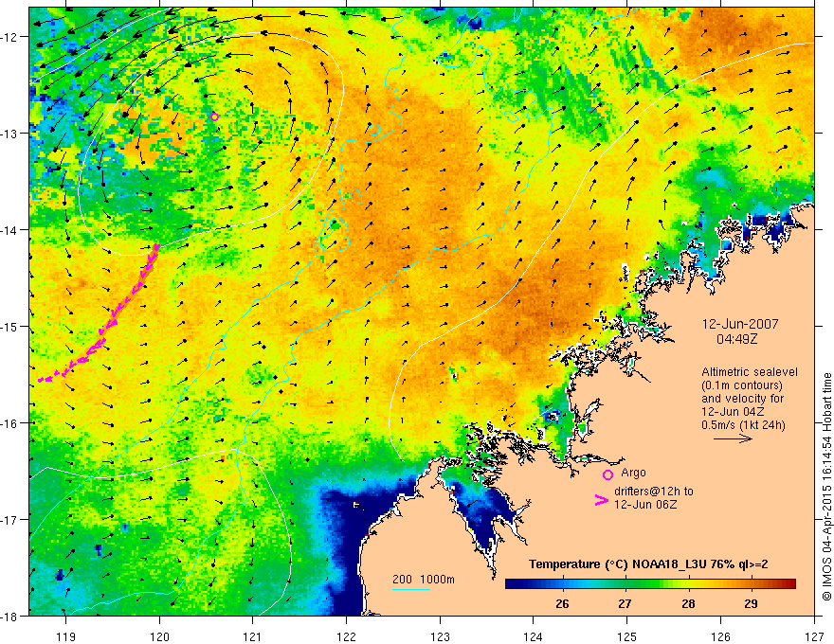Click the velocity scale reference arrow
The image size is (834, 644).
(733, 438)
